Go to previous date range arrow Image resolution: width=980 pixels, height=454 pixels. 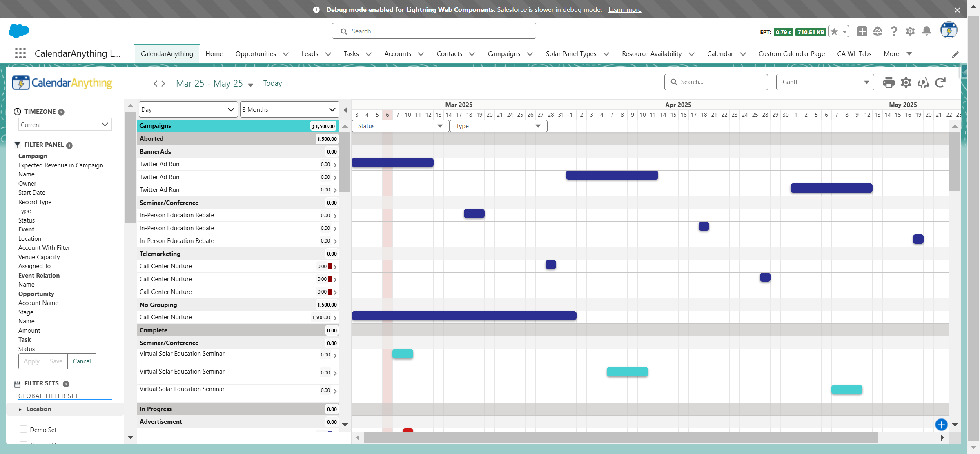click(156, 83)
